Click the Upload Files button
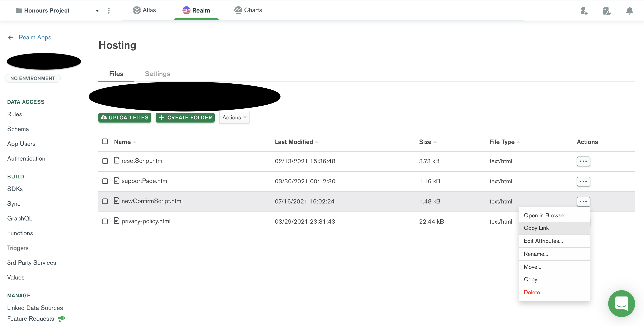Screen dimensions: 644x326 (125, 118)
